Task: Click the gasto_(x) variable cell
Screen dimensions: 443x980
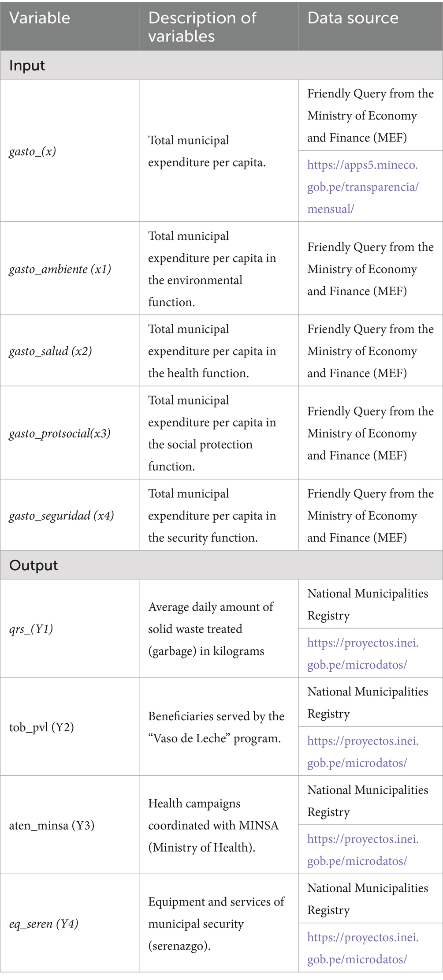Action: point(33,151)
